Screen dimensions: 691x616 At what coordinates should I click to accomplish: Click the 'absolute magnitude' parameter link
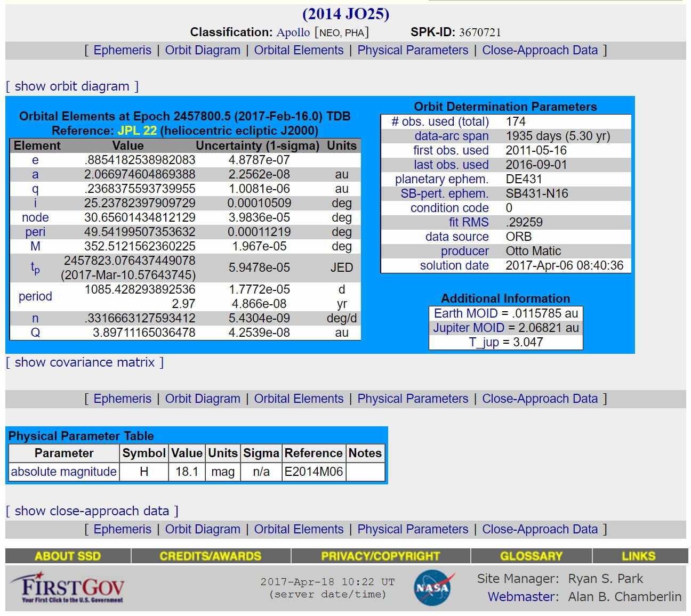[64, 472]
